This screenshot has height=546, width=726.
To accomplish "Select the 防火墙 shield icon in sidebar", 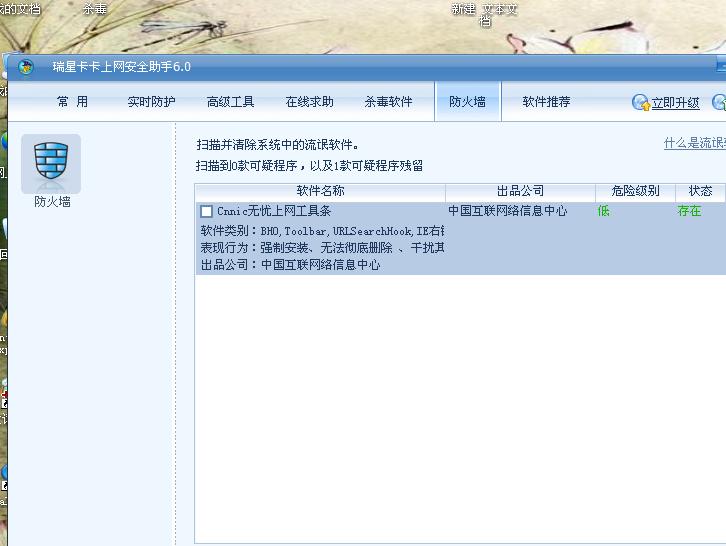I will (51, 163).
